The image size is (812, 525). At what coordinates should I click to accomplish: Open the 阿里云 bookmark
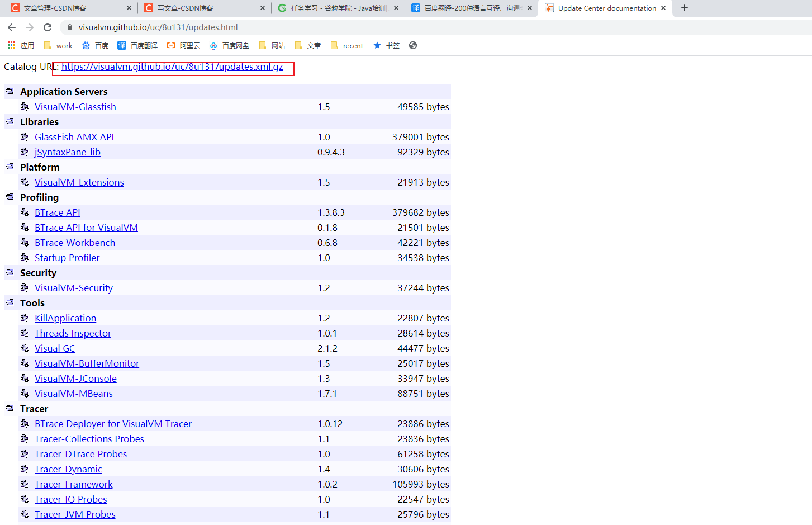pos(183,45)
